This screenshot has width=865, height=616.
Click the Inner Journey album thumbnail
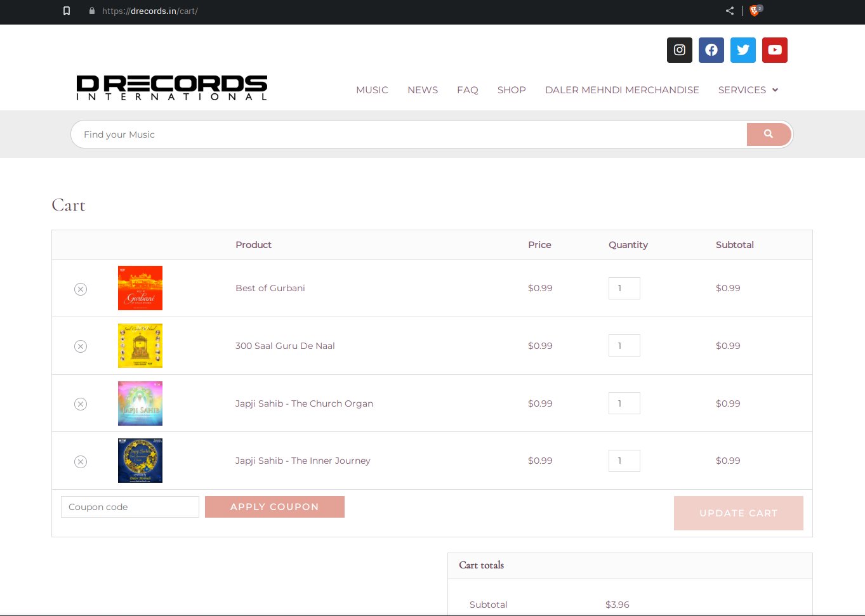[140, 461]
